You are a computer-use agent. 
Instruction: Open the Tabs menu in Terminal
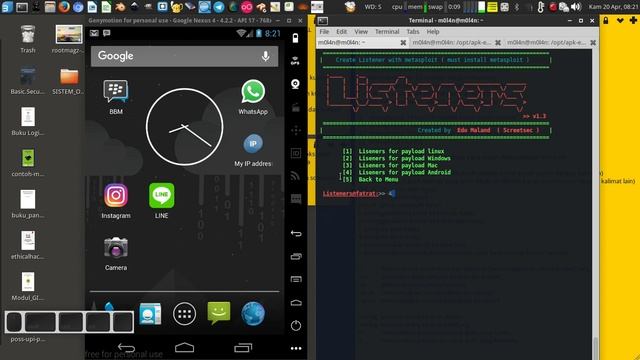click(413, 31)
